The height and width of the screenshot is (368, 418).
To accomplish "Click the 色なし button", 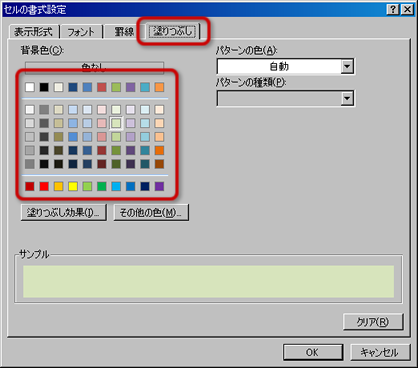I will [94, 67].
